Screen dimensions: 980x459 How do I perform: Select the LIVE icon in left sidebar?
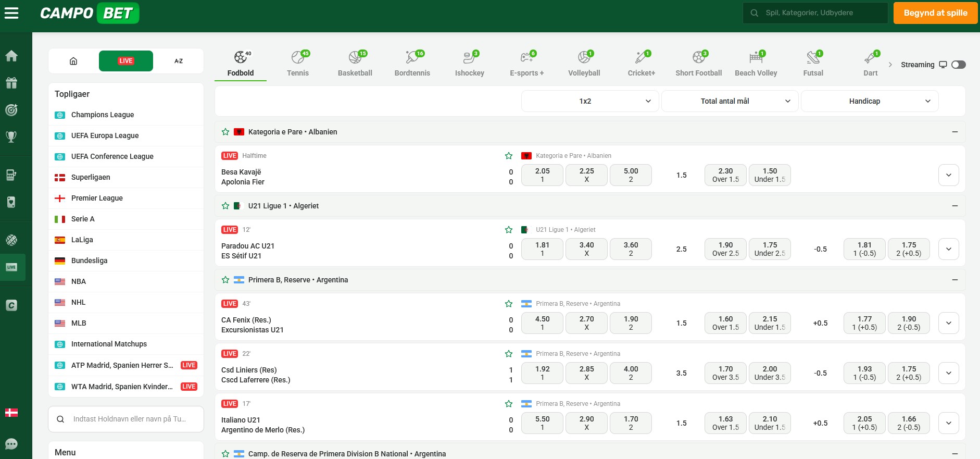[11, 267]
